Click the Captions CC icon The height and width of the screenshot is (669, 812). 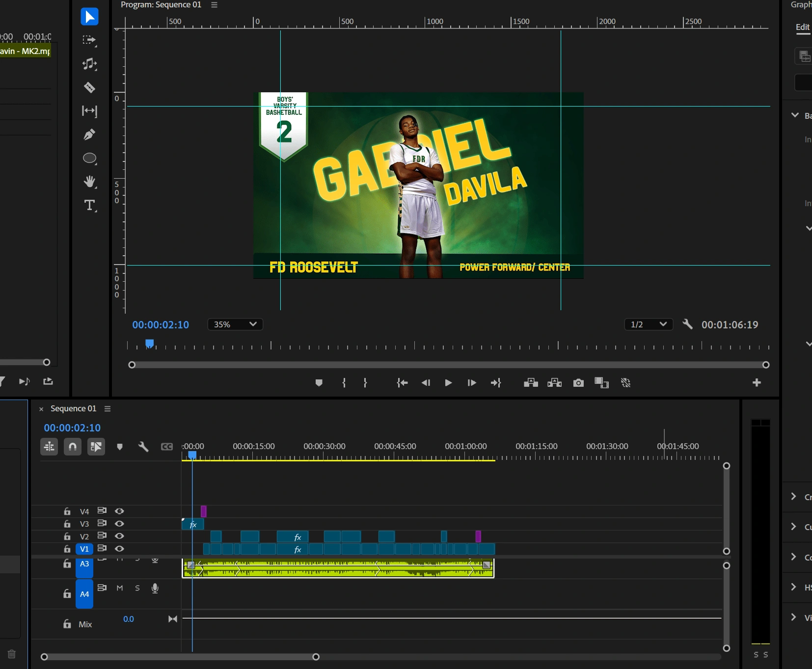[x=167, y=447]
